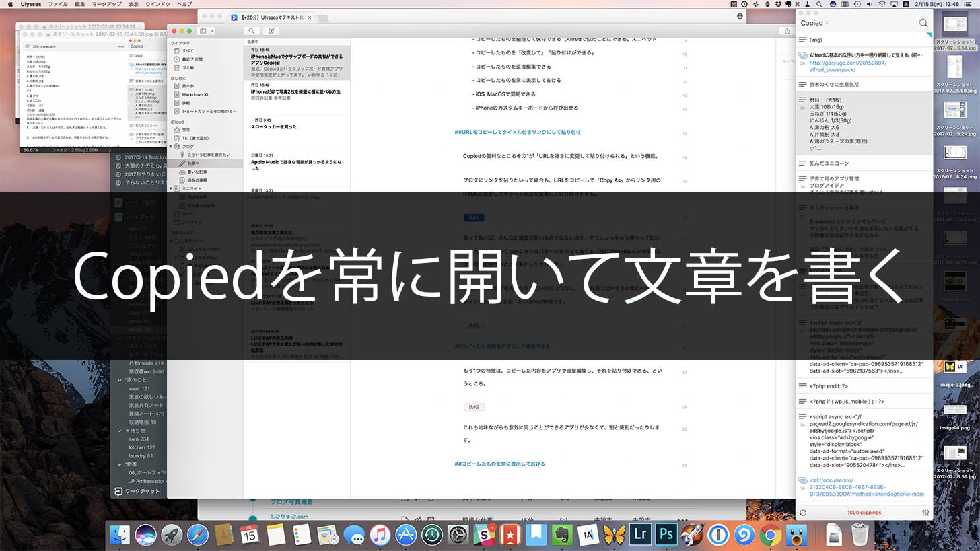The height and width of the screenshot is (551, 980).
Task: Toggle the Ulysses sidebar visibility button
Action: tap(203, 31)
